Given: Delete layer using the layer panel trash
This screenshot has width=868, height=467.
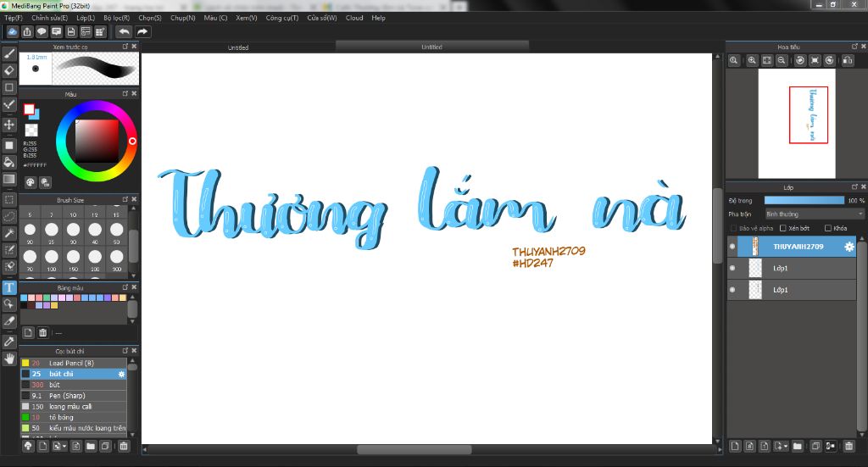Looking at the screenshot, I should point(849,446).
